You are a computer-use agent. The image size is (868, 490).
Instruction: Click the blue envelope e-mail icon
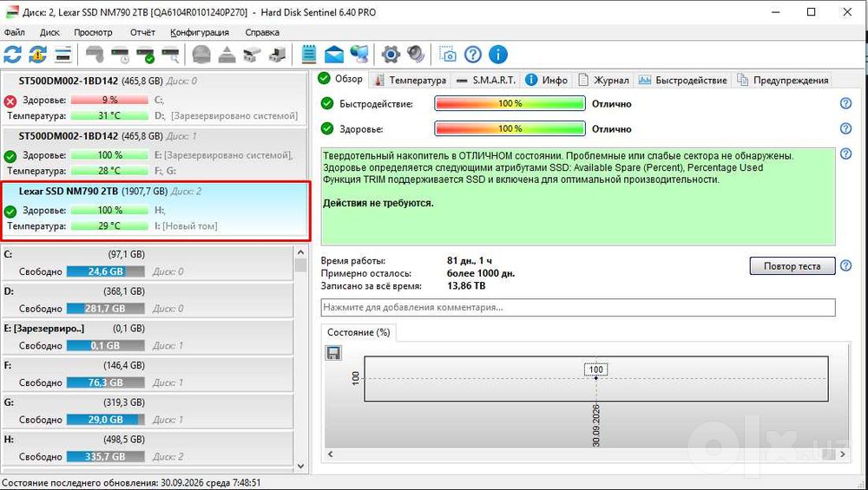tap(334, 54)
